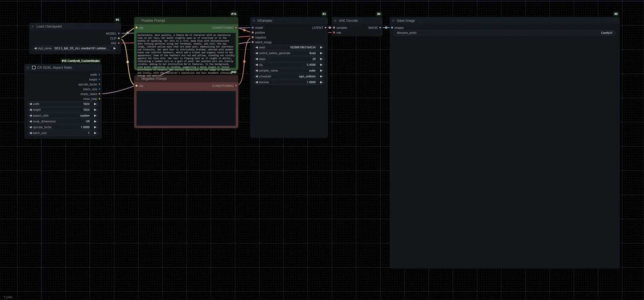Collapse the KSampler node using its title dot
The height and width of the screenshot is (300, 644).
click(x=254, y=21)
